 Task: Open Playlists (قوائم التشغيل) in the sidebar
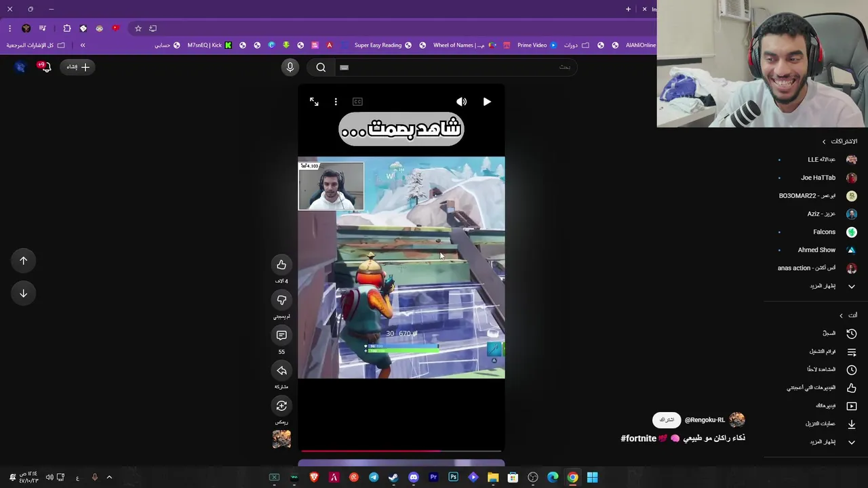point(833,352)
